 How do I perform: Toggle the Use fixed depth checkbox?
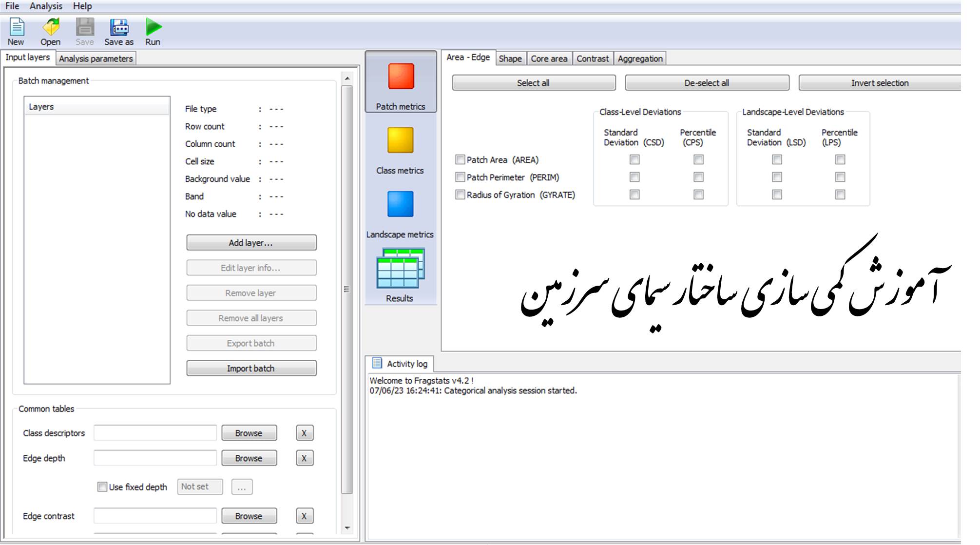[x=102, y=487]
